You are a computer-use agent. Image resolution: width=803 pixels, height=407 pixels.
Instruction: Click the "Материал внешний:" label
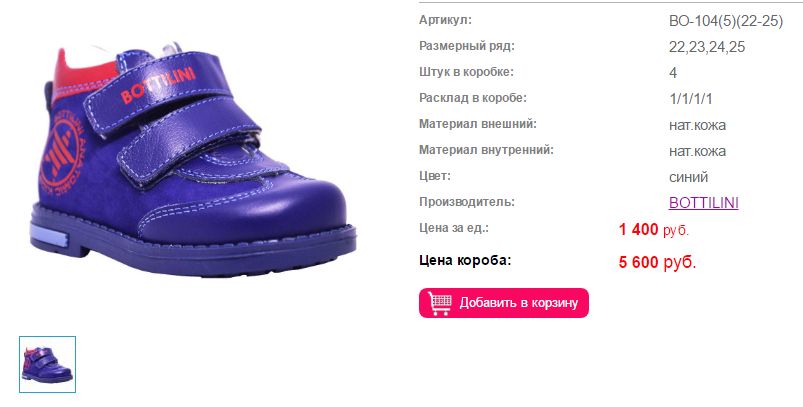(x=478, y=124)
